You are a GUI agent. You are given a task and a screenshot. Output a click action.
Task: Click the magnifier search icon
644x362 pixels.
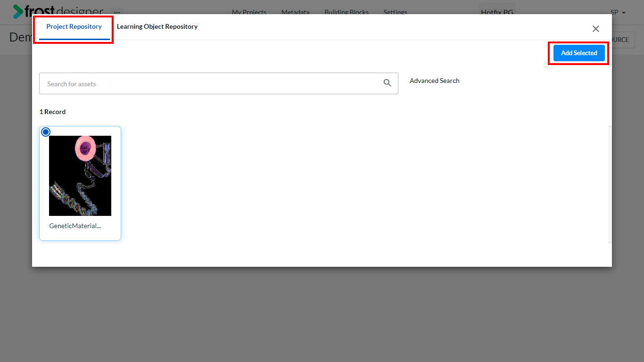(387, 83)
